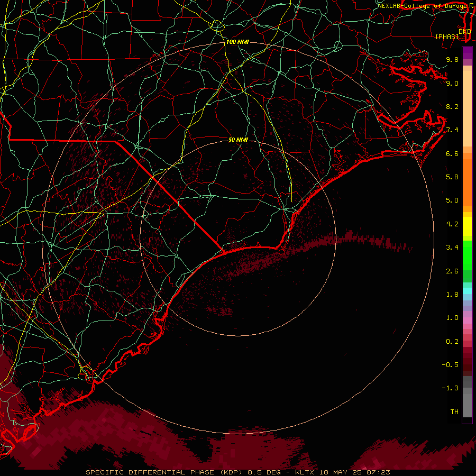Viewport: 476px width, 476px height.
Task: Click the 3.4 value on the color scale
Action: click(452, 248)
